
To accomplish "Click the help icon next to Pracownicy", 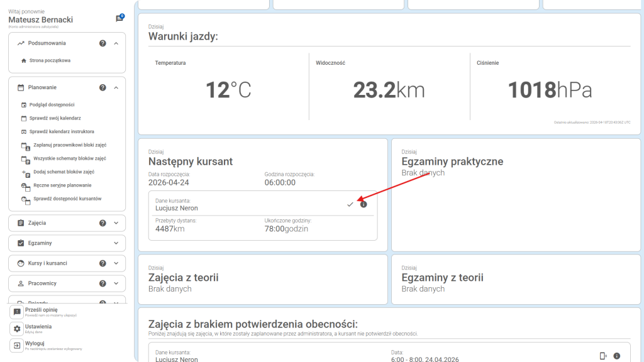I will [103, 283].
